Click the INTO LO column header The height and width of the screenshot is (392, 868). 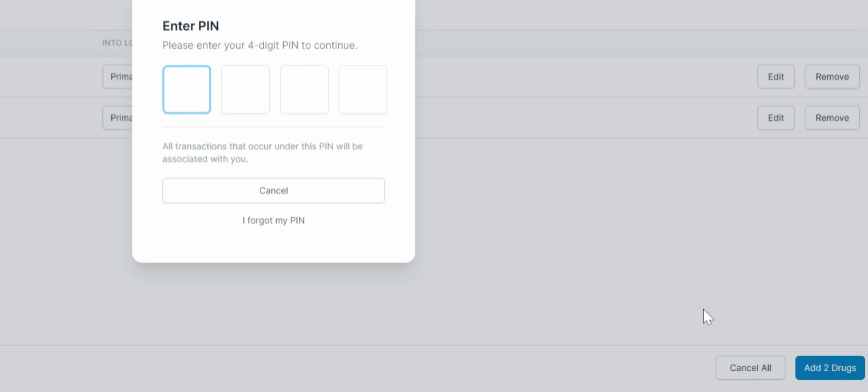coord(117,43)
